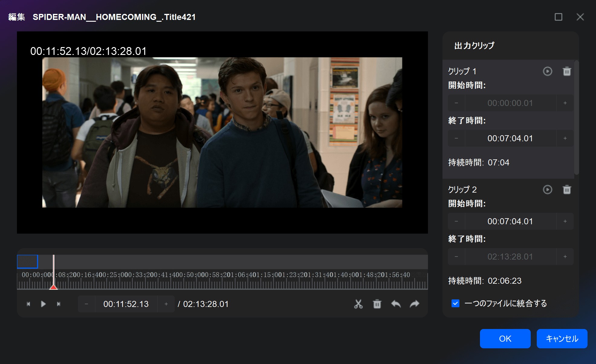Preview クリップ 2 with its play icon

548,190
